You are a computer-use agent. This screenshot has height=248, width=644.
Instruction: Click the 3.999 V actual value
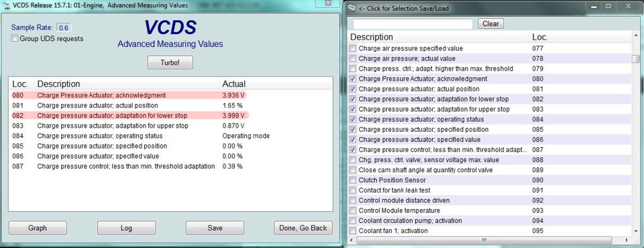[x=233, y=116]
